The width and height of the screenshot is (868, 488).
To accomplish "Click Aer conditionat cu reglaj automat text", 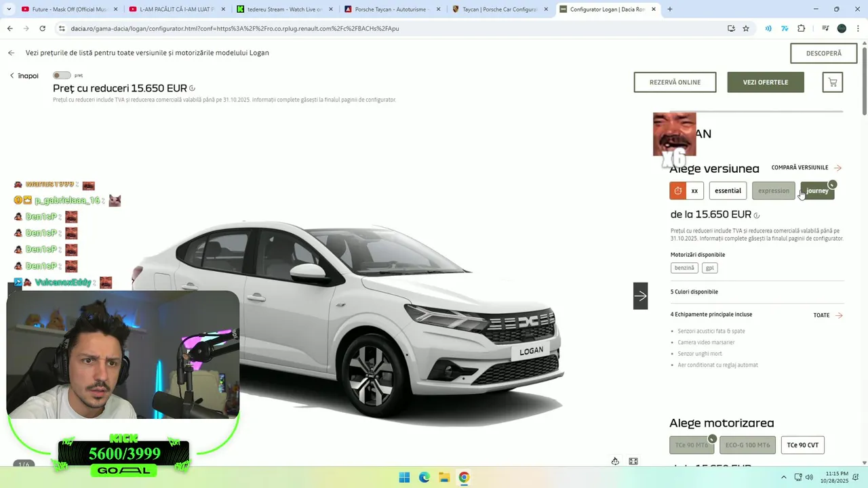I will [717, 365].
